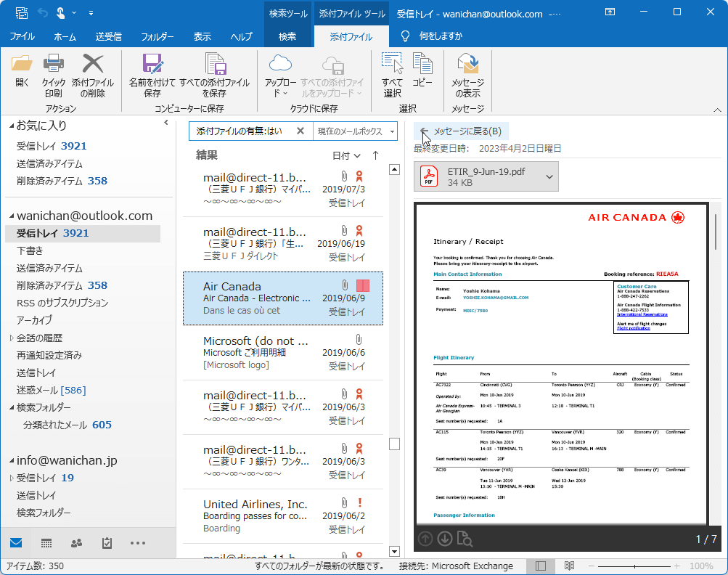Viewport: 728px width, 575px height.
Task: Open the attachment with the folder icon
Action: click(22, 65)
